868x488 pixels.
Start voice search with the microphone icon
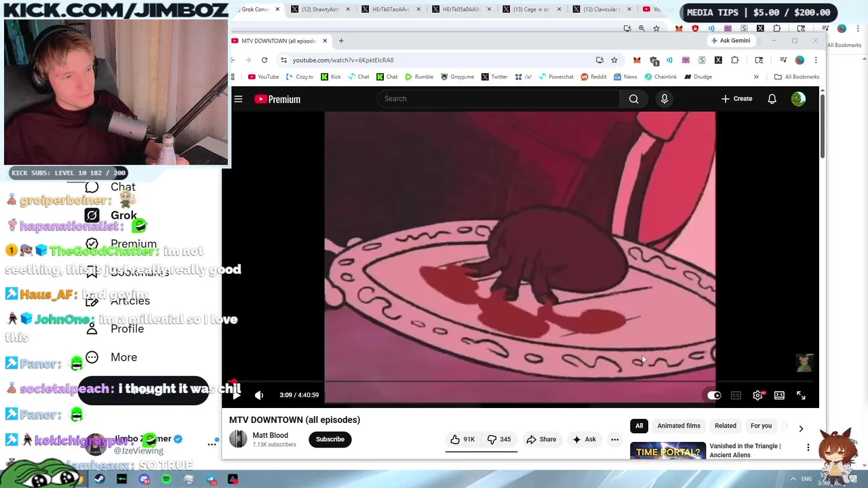pyautogui.click(x=664, y=99)
